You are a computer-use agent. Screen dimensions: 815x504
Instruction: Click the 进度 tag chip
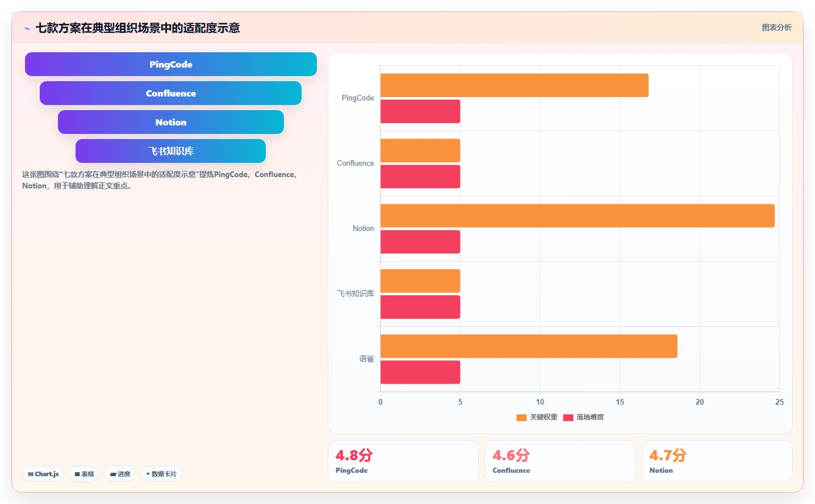[120, 474]
